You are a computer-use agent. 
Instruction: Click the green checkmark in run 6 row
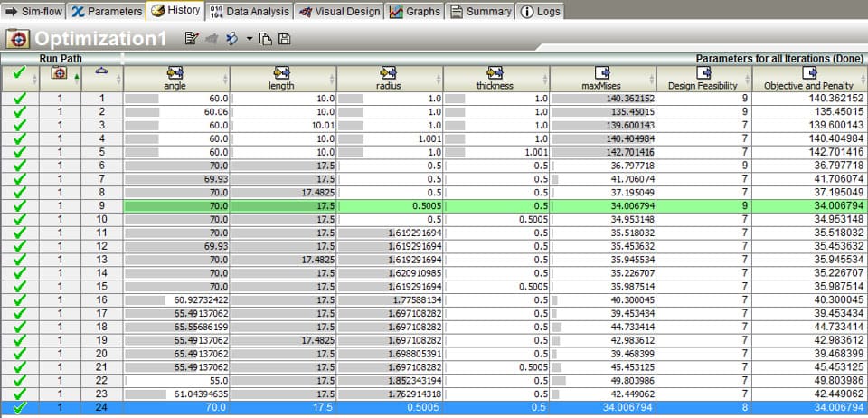[20, 166]
